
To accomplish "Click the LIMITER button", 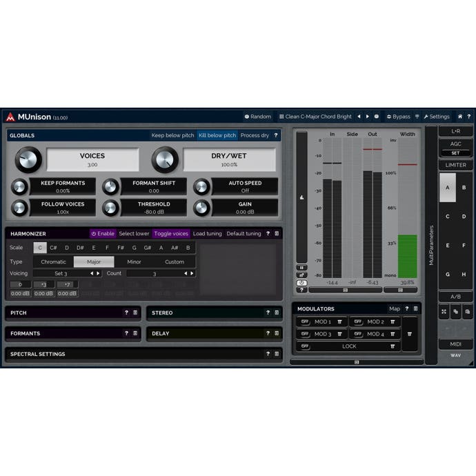I will click(x=456, y=165).
